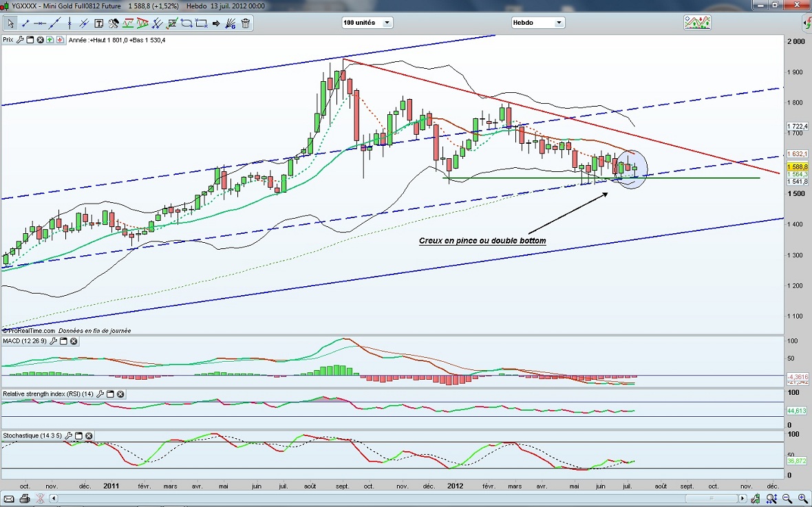Click the print icon at bottom left
The width and height of the screenshot is (812, 507).
(24, 498)
